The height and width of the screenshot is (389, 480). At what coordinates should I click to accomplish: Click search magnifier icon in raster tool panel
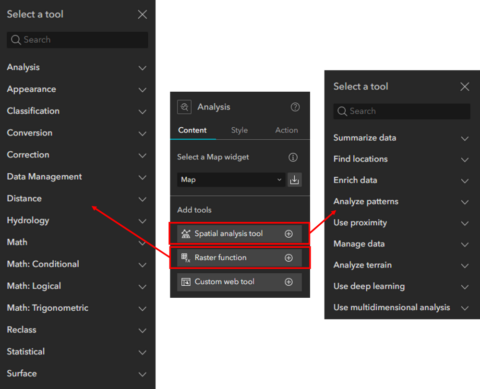pos(16,40)
